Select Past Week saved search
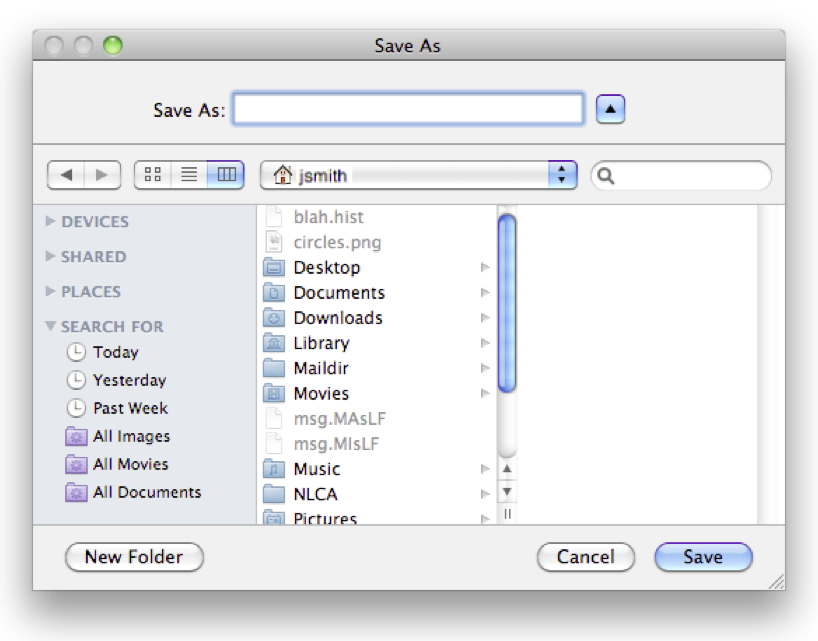Screen dimensions: 818x641 (130, 408)
